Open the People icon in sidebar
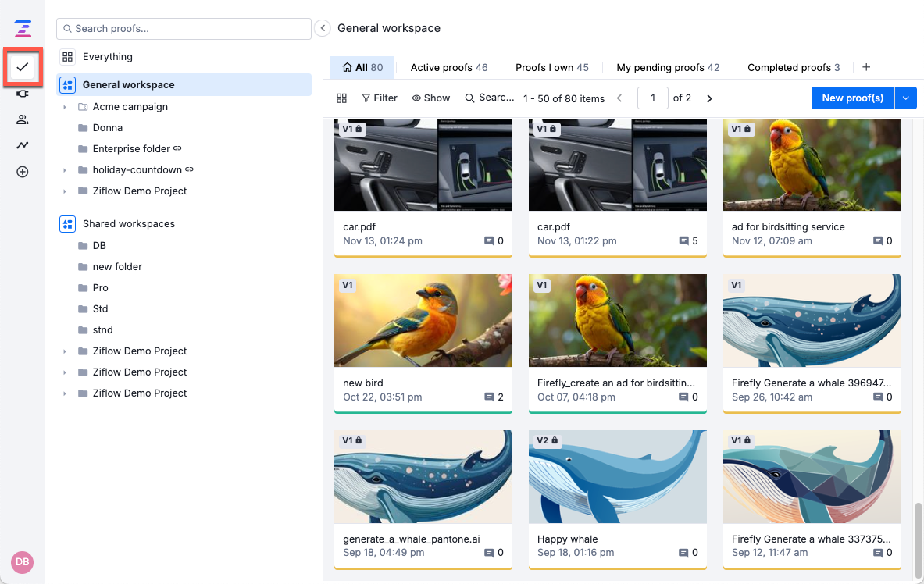The height and width of the screenshot is (584, 924). 23,119
